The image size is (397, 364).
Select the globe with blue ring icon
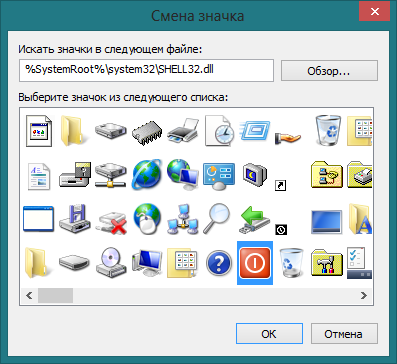pyautogui.click(x=147, y=174)
